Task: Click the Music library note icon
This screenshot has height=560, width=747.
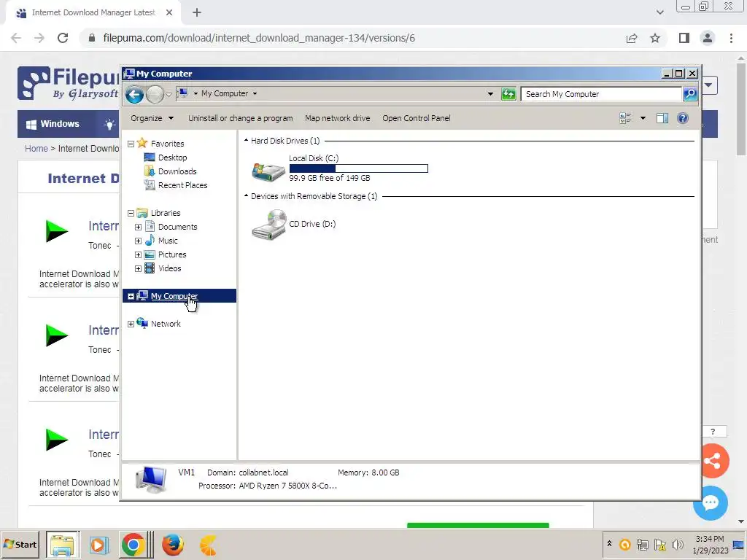Action: coord(150,240)
